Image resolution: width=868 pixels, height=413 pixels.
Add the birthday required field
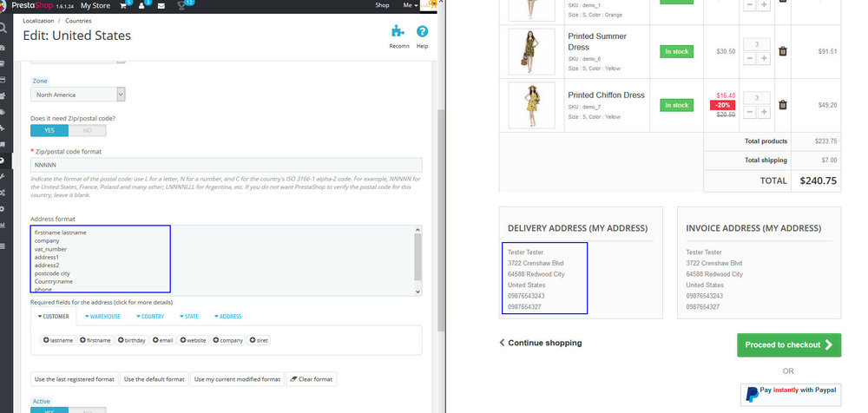132,340
